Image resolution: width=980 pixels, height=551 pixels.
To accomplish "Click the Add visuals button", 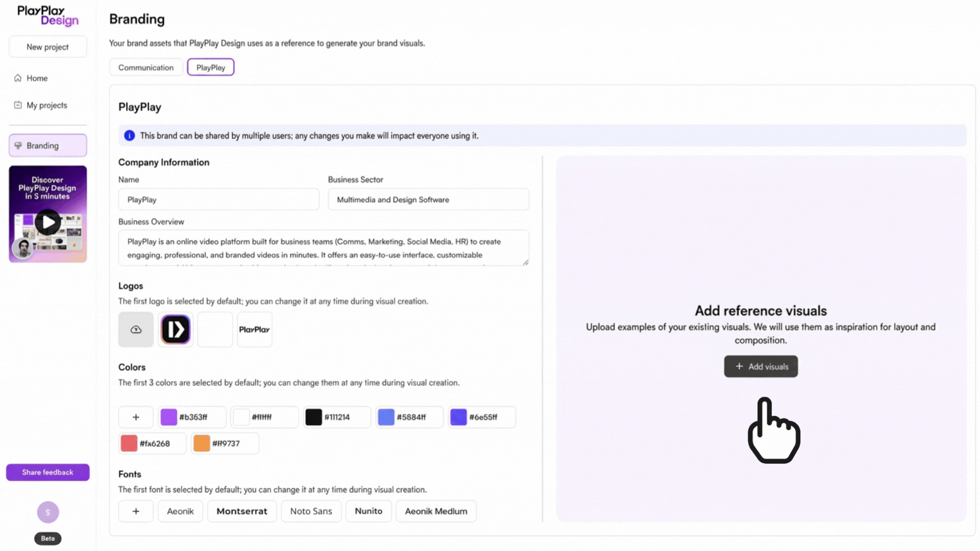I will pos(761,366).
